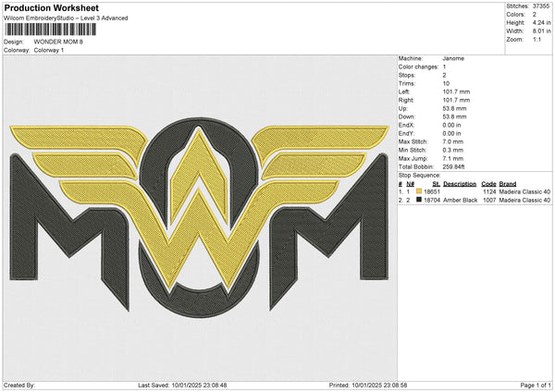
Task: Click the 'Description' column header
Action: (x=460, y=184)
